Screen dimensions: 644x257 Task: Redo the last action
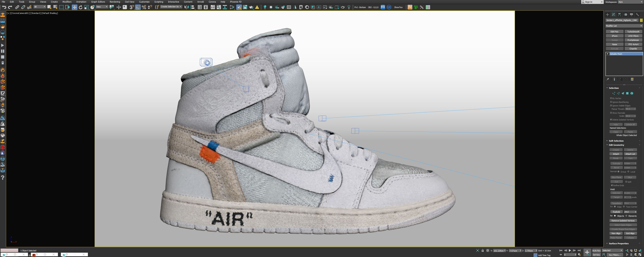10,7
